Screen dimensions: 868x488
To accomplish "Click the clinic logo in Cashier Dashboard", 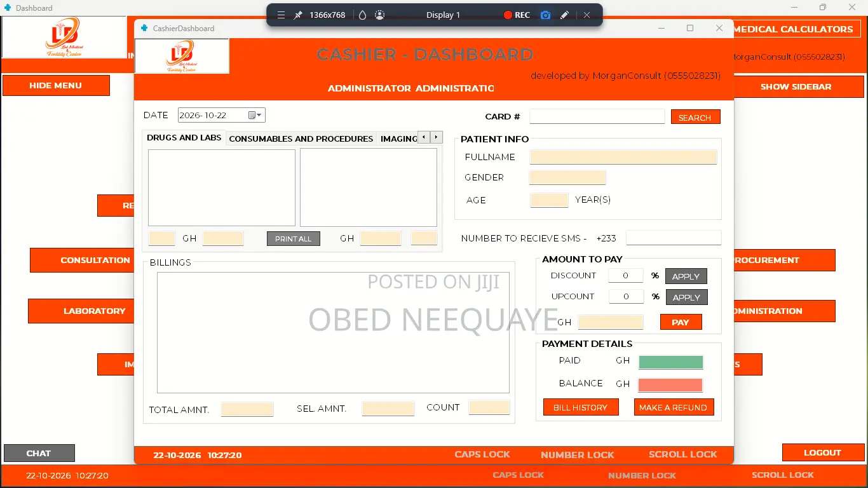I will (x=182, y=56).
